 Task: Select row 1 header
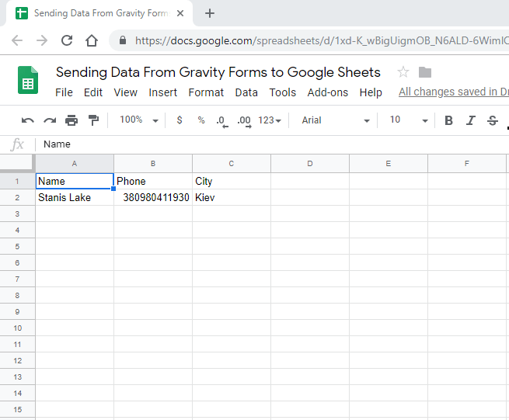click(17, 182)
